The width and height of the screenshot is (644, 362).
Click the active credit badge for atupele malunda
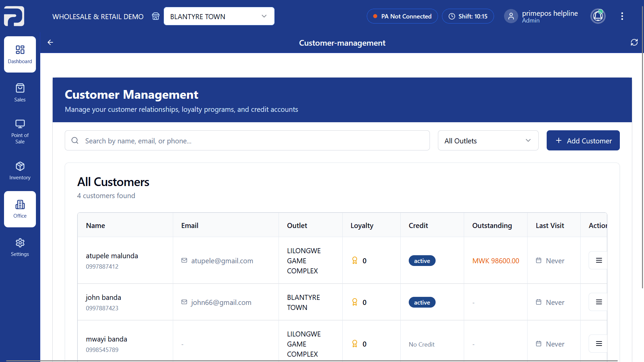(x=422, y=261)
